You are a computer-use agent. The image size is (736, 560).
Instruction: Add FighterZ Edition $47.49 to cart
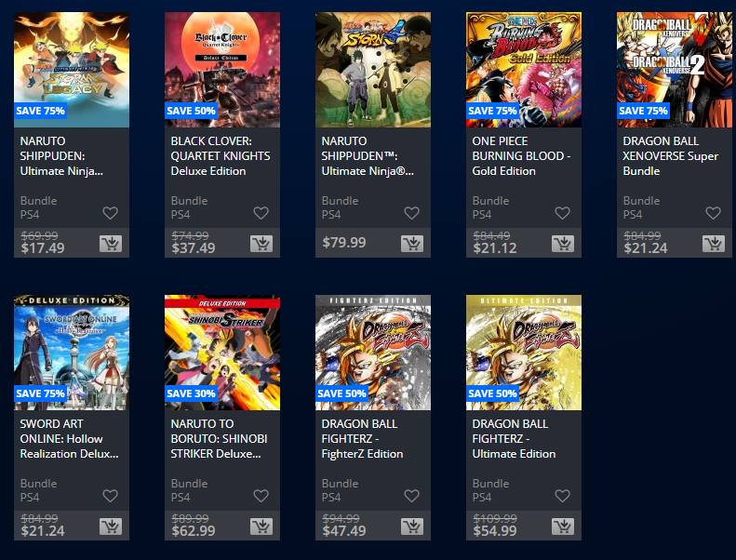click(x=412, y=527)
